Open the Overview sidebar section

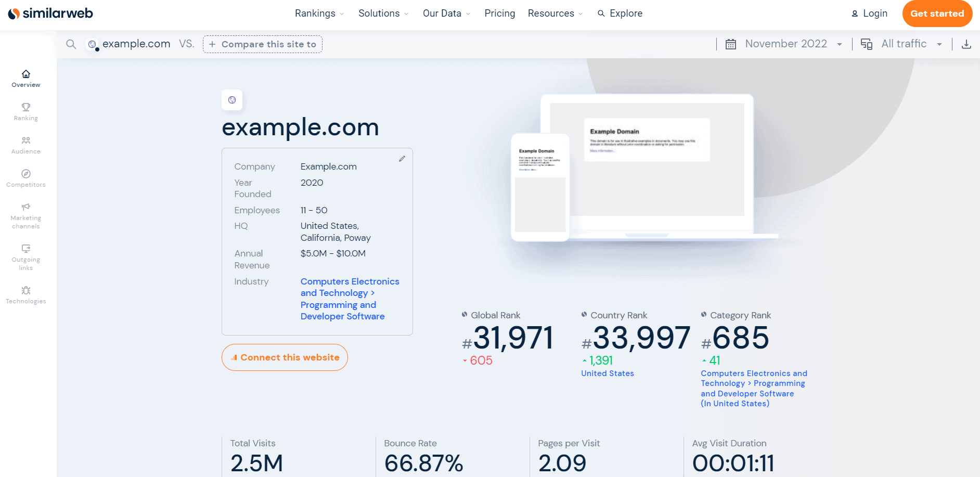click(x=26, y=79)
